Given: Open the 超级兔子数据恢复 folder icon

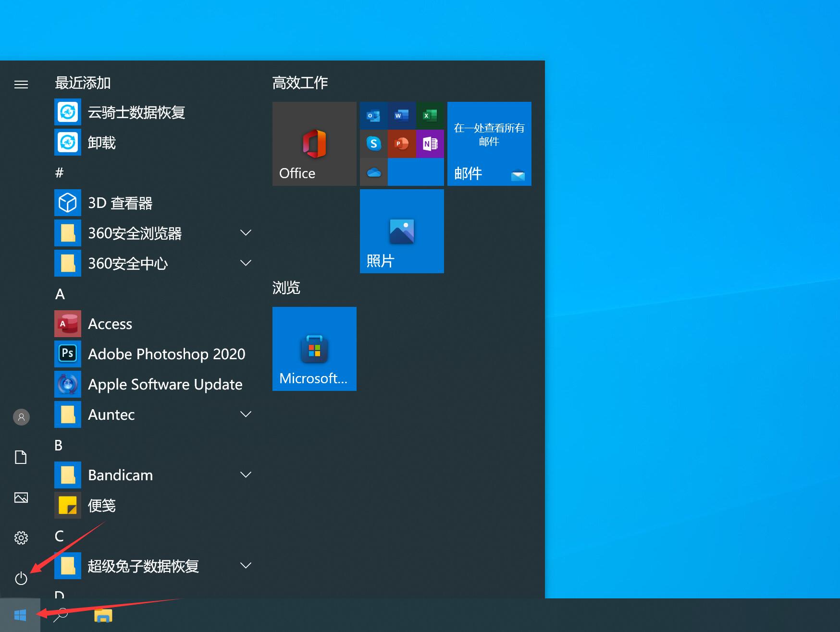Looking at the screenshot, I should tap(68, 566).
